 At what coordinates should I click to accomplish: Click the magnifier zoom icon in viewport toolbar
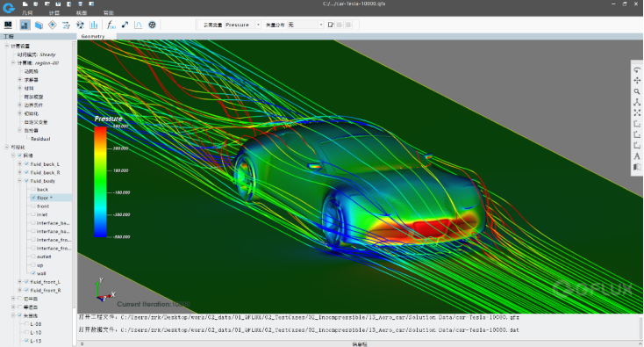click(x=637, y=91)
